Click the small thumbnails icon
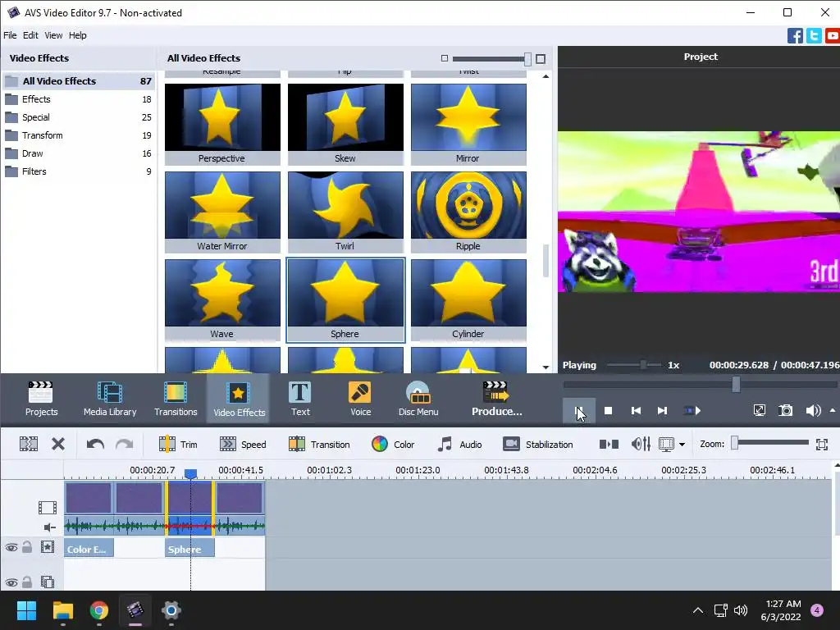The image size is (840, 630). click(x=444, y=58)
